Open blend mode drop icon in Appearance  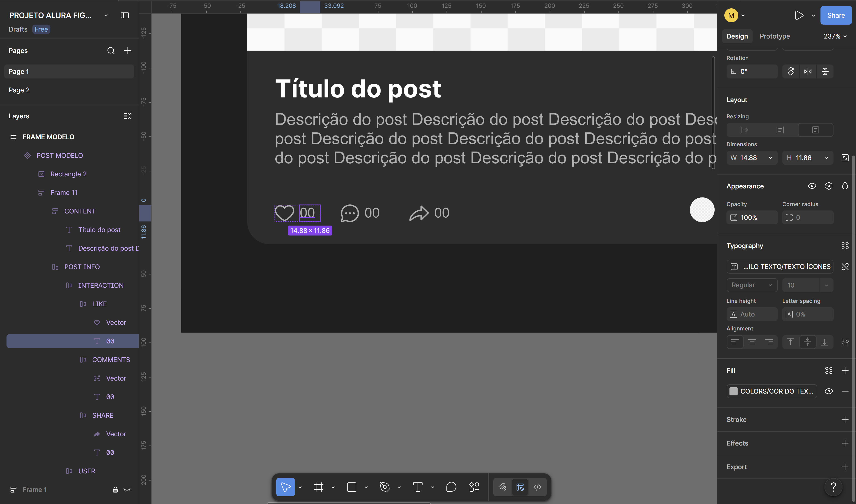coord(845,186)
